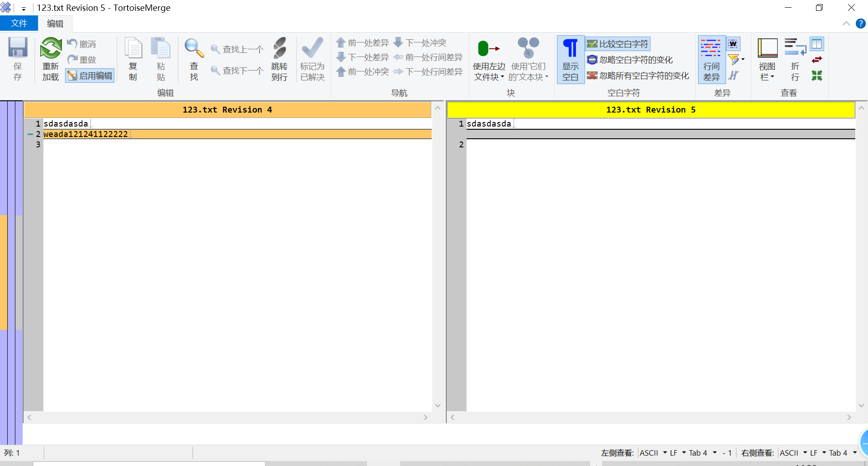Click the Undo (撤消) button

82,44
